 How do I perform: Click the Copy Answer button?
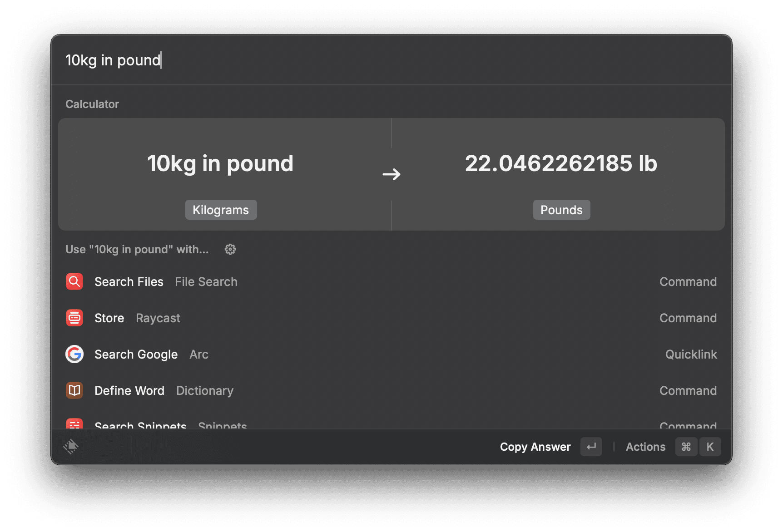[x=535, y=446]
